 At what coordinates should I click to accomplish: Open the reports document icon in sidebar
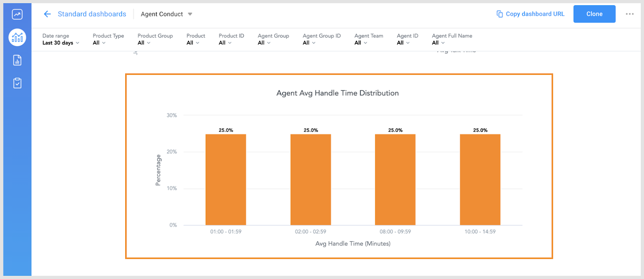(x=17, y=60)
